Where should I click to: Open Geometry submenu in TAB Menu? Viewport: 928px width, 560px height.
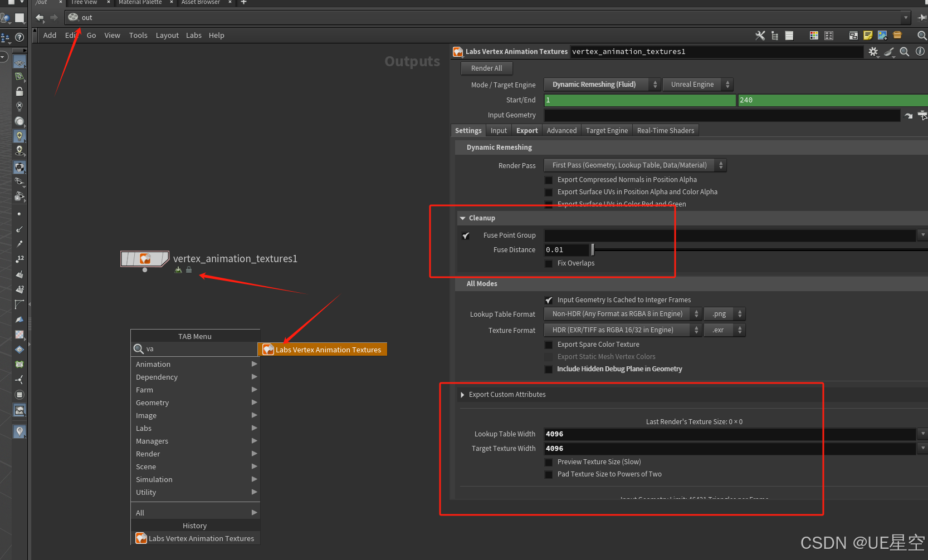196,403
